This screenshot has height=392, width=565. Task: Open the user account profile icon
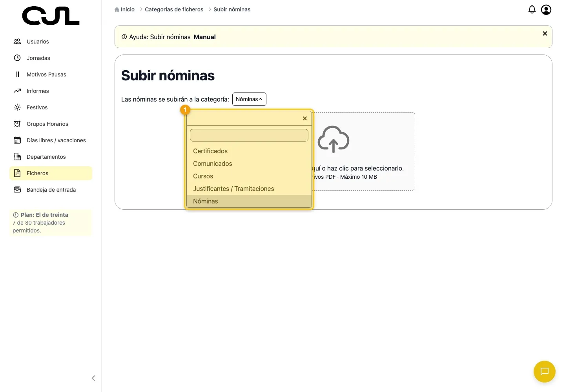546,9
